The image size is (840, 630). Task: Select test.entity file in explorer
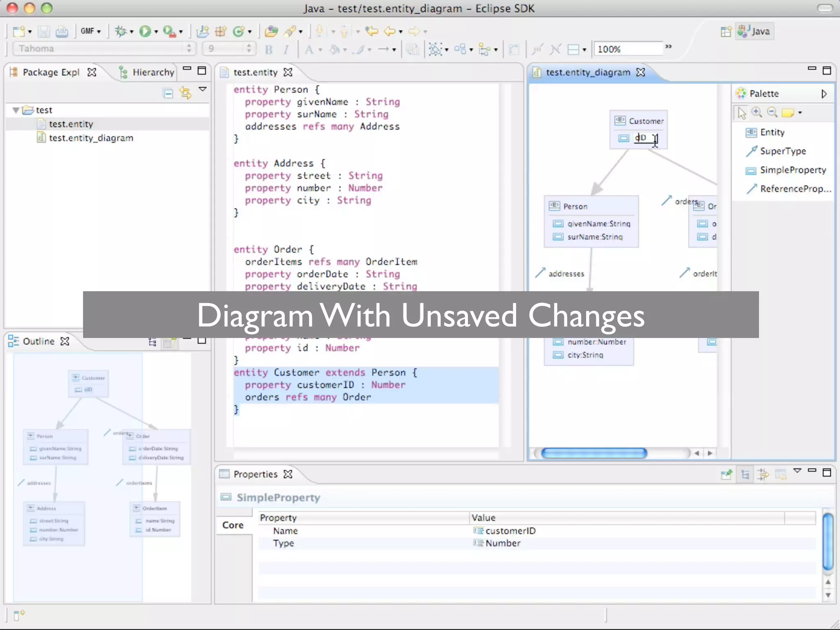tap(71, 124)
